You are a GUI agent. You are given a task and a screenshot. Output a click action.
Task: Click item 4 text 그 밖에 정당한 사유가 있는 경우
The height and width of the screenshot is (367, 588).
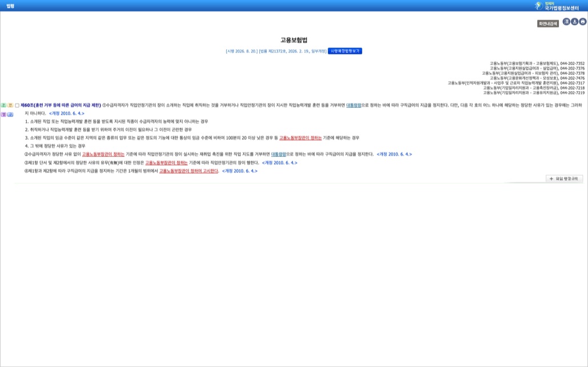coord(55,146)
